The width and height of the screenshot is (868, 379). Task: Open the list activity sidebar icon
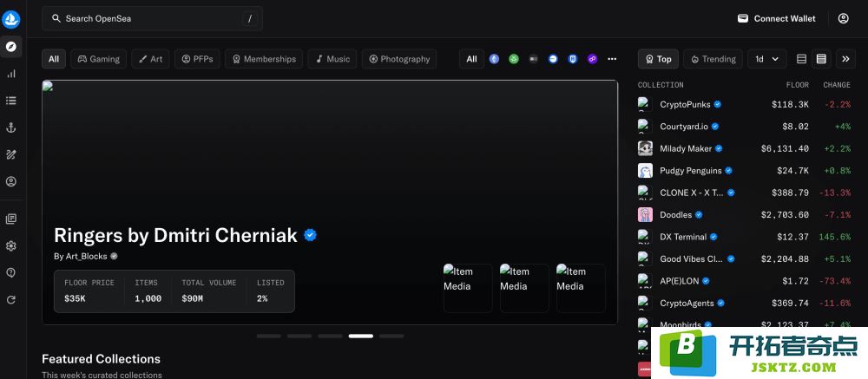pos(11,101)
